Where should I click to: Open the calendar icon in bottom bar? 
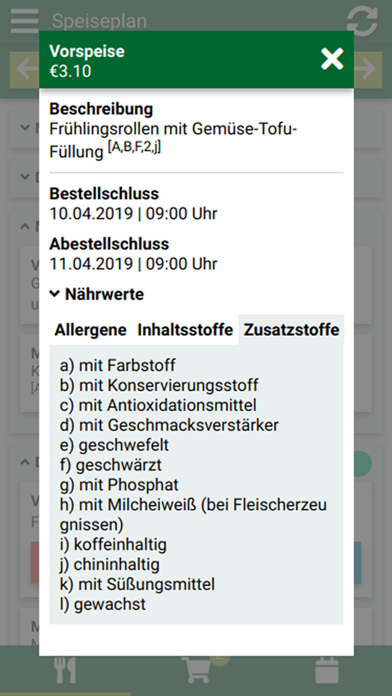pyautogui.click(x=327, y=670)
